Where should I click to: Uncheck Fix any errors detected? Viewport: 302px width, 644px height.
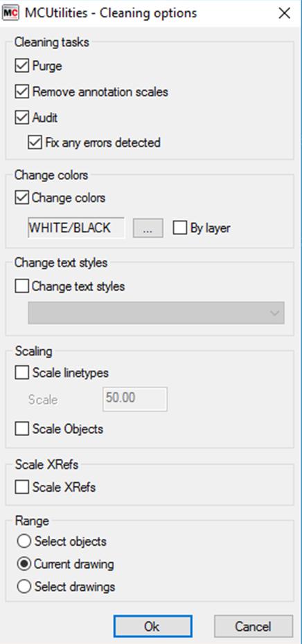[x=35, y=142]
